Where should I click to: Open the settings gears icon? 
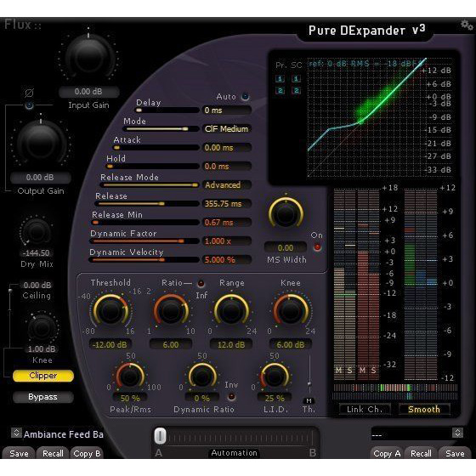click(467, 25)
